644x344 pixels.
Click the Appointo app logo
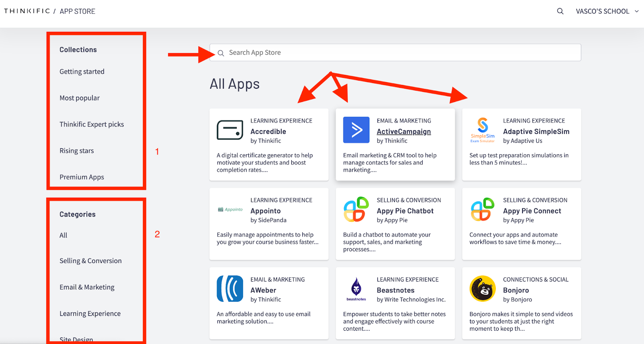tap(230, 209)
